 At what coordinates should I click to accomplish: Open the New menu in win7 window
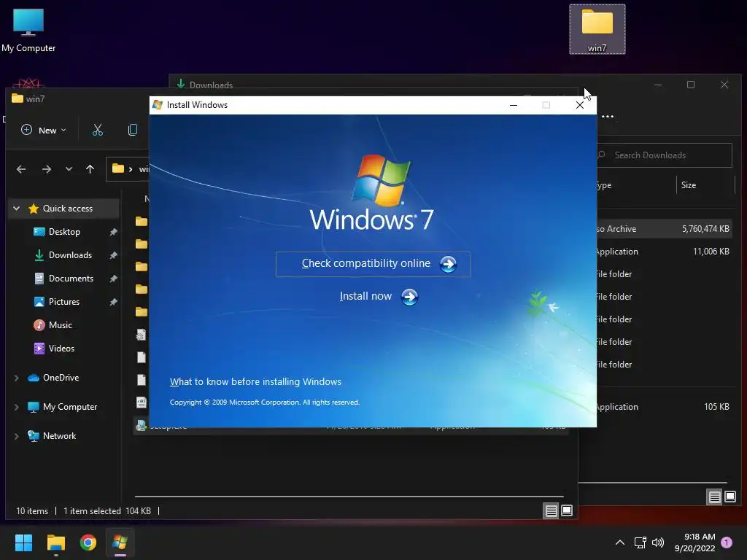(x=43, y=130)
